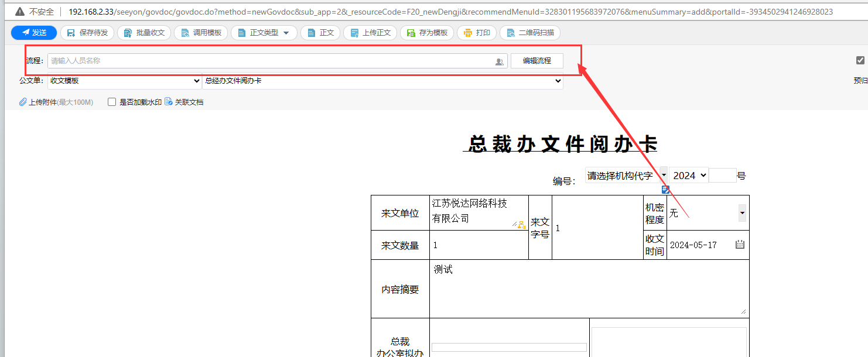The width and height of the screenshot is (868, 357).
Task: Open the 总经办文件阅办卡 form dropdown
Action: [x=382, y=81]
